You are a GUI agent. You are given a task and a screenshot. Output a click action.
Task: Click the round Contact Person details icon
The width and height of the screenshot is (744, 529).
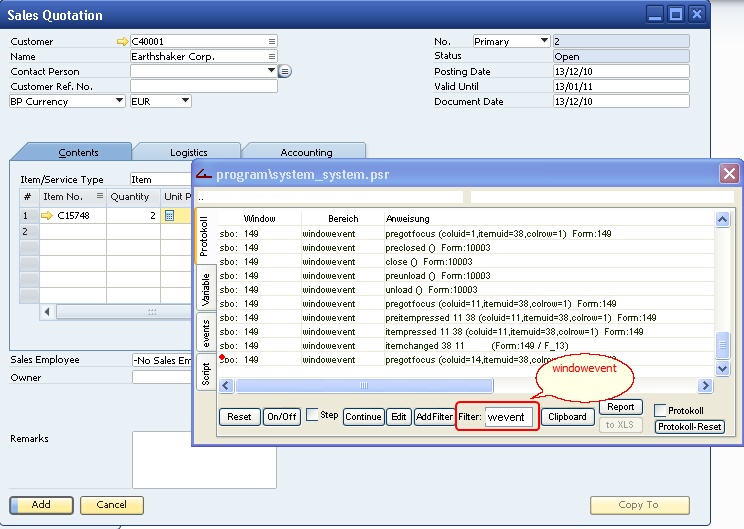pos(285,72)
